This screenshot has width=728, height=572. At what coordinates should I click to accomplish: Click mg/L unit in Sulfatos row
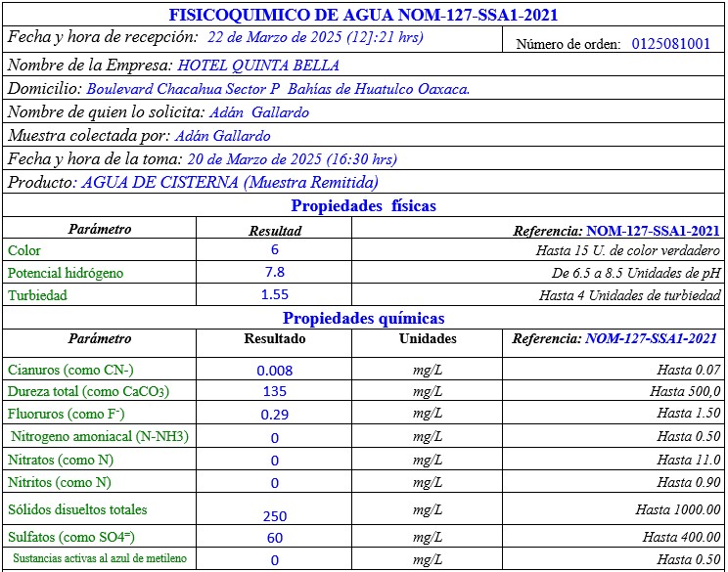pos(428,537)
